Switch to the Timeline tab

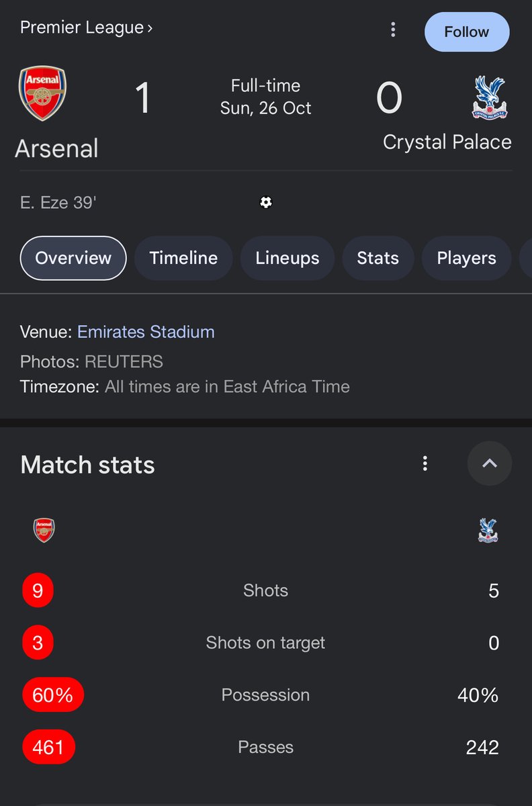[x=183, y=258]
